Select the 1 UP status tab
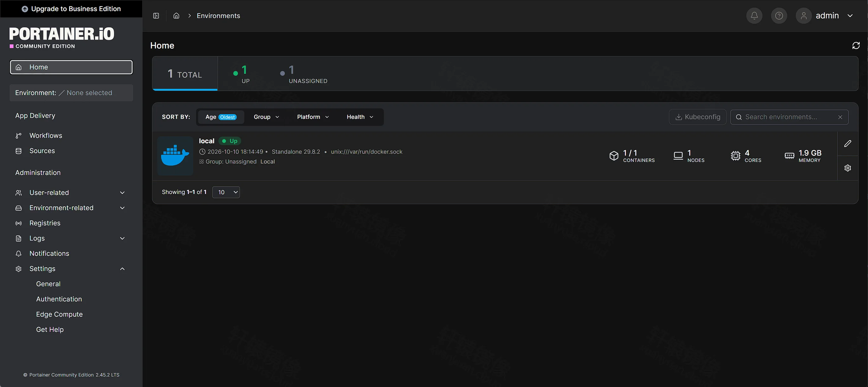Screen dimensions: 868x387 pyautogui.click(x=241, y=74)
